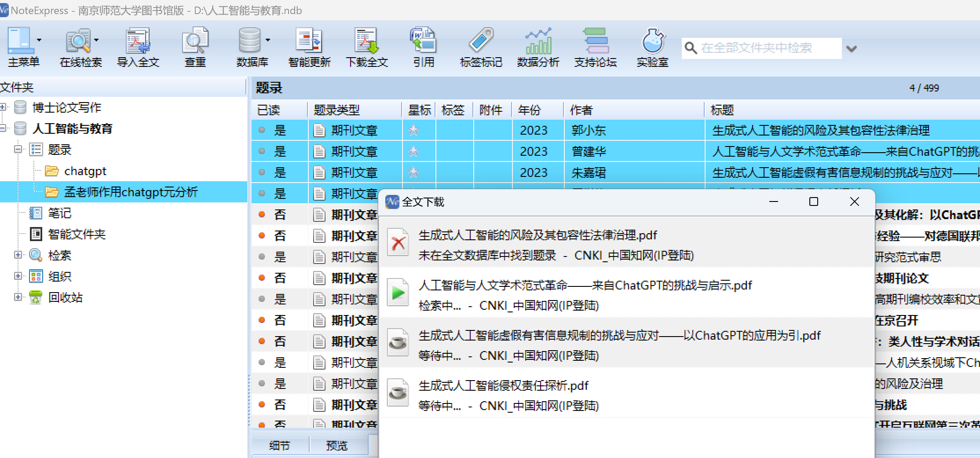Sort by the 标题 column header

point(842,110)
